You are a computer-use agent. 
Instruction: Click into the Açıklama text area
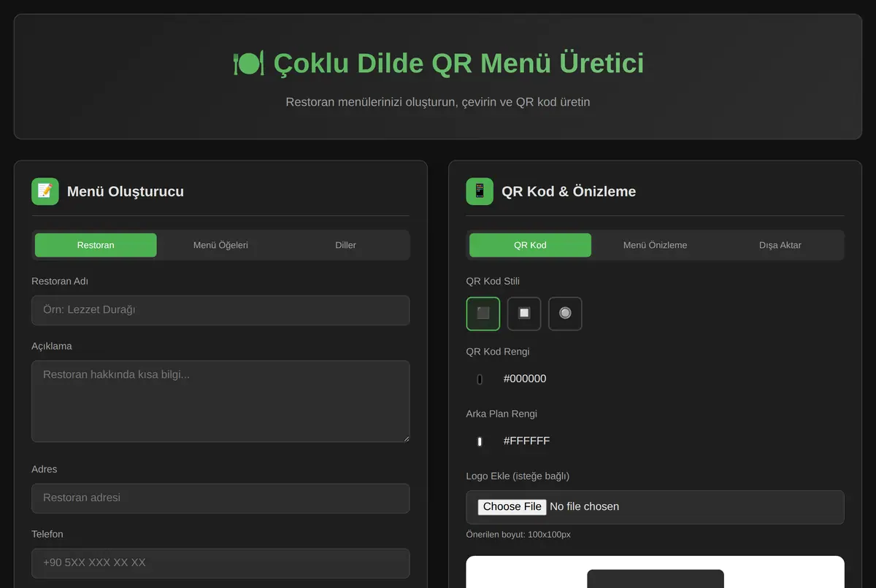[220, 401]
